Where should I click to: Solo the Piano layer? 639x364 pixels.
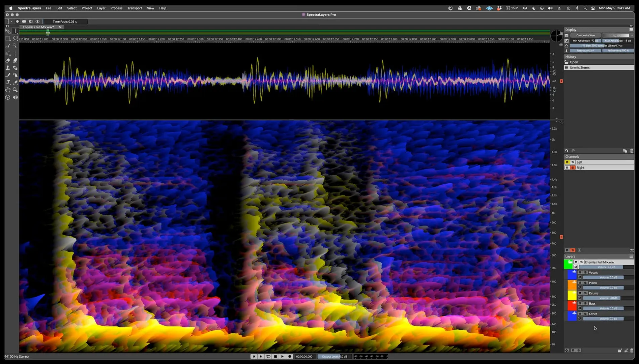(x=585, y=283)
